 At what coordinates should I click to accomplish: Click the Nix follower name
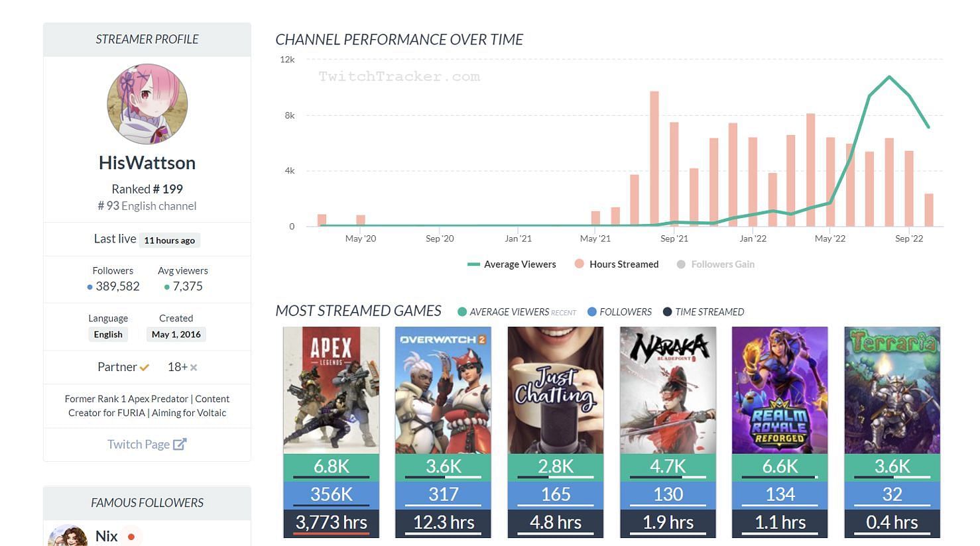coord(107,536)
